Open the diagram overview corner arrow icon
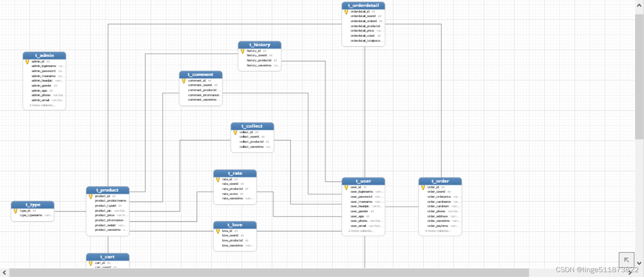This screenshot has height=277, width=644. click(626, 260)
